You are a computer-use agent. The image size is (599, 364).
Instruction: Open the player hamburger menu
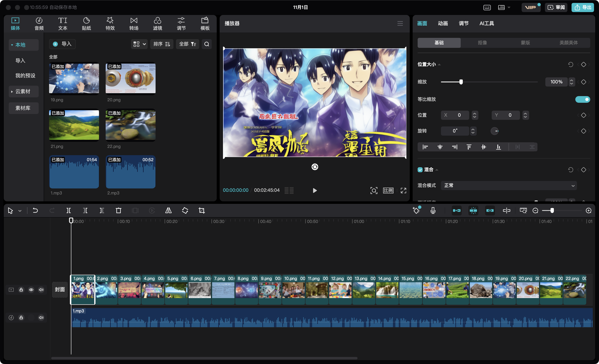(x=400, y=24)
